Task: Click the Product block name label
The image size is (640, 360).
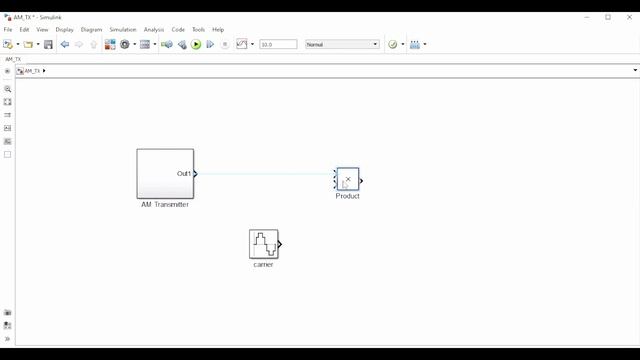Action: click(347, 196)
